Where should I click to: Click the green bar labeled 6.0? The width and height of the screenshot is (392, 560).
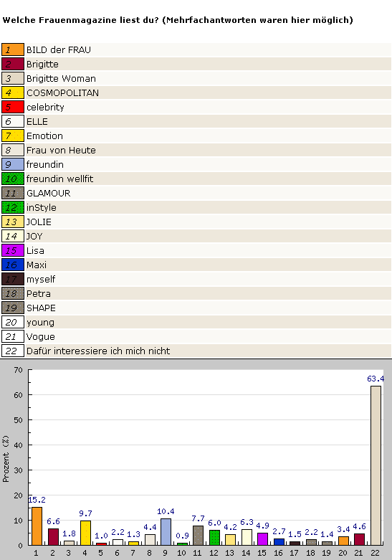pos(214,538)
